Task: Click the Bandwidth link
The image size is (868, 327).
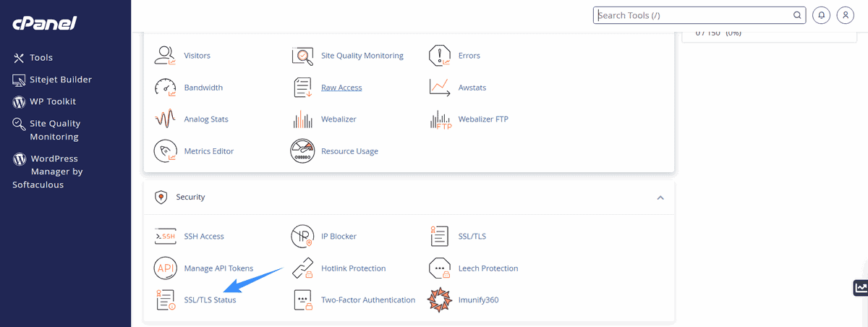Action: pyautogui.click(x=203, y=88)
